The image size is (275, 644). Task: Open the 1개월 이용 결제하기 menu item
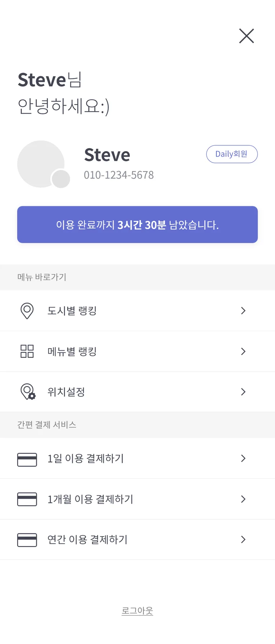click(x=90, y=499)
